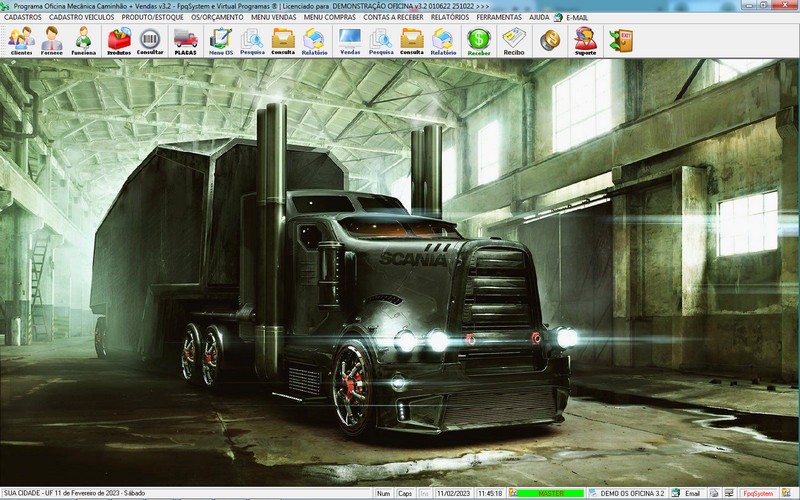Click the FpqSystem link in status bar
The image size is (800, 500).
758,493
